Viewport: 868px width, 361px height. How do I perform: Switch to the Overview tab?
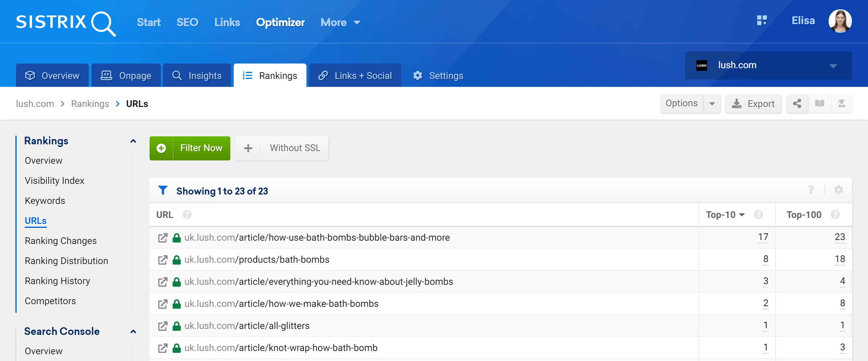click(x=52, y=75)
